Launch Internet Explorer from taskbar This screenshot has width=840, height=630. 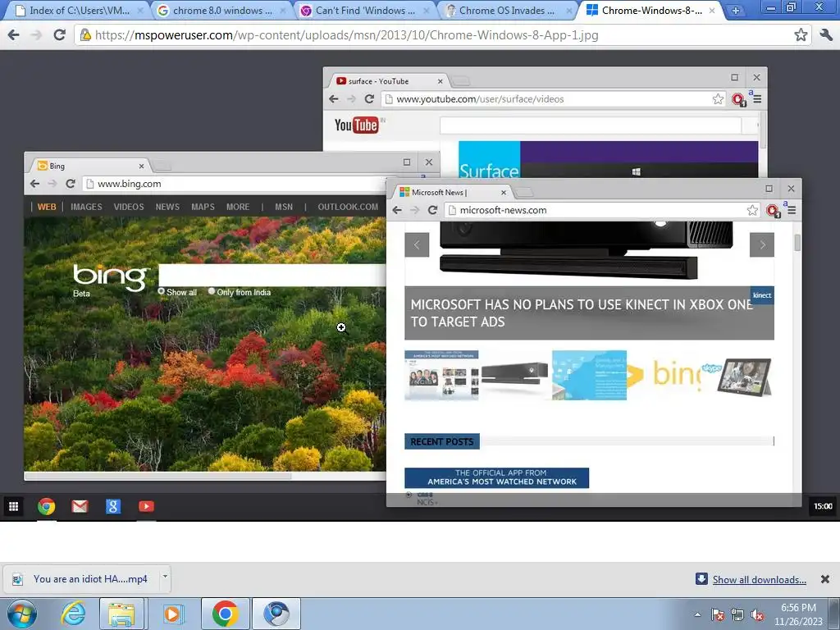pos(73,614)
